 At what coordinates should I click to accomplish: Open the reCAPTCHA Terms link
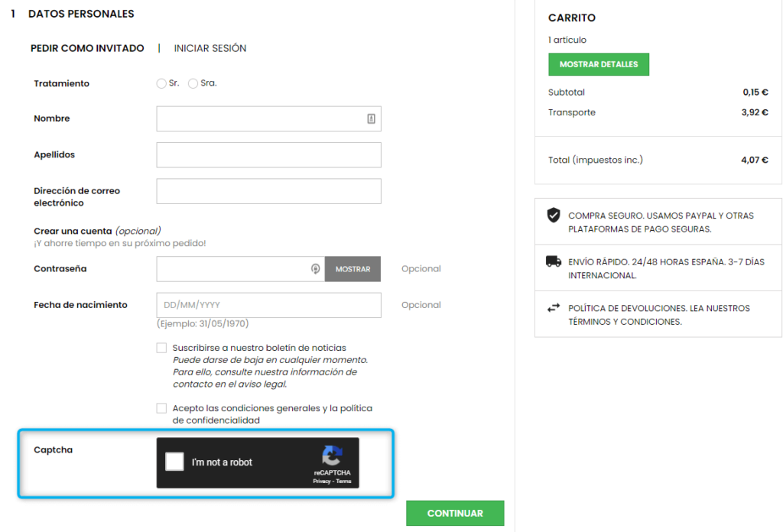(343, 481)
